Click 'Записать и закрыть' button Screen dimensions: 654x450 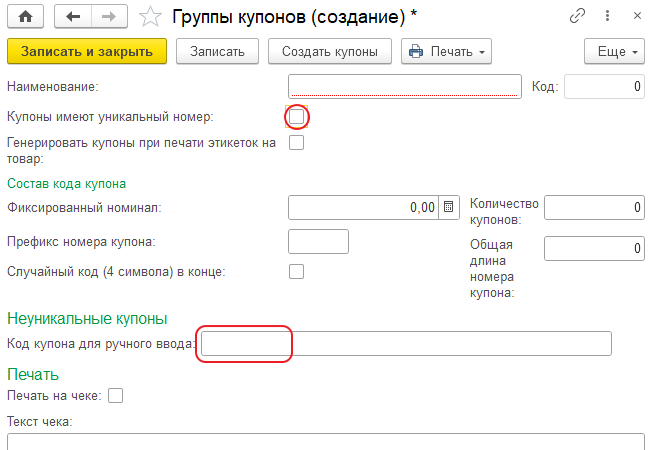click(x=86, y=51)
